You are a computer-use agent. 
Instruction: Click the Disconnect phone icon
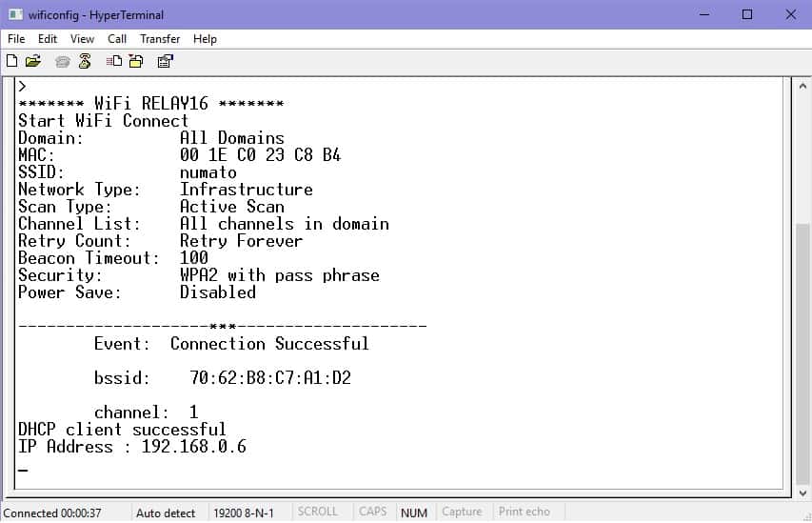[x=85, y=61]
